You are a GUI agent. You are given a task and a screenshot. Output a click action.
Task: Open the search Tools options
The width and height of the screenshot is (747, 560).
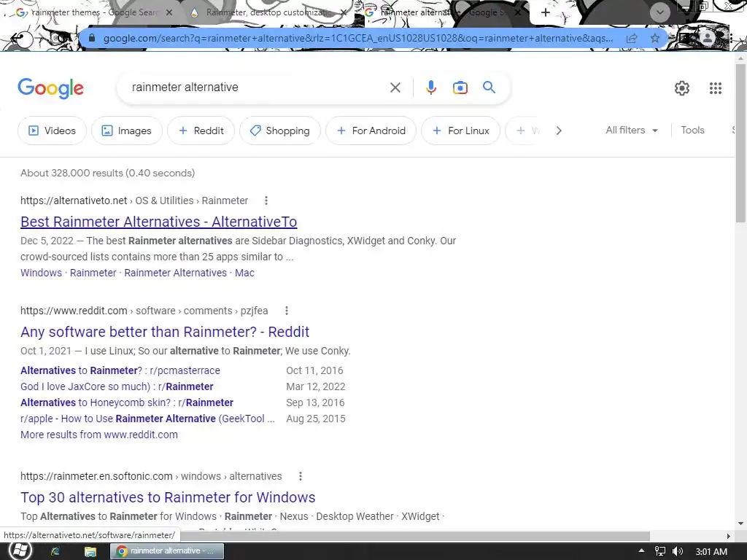692,130
